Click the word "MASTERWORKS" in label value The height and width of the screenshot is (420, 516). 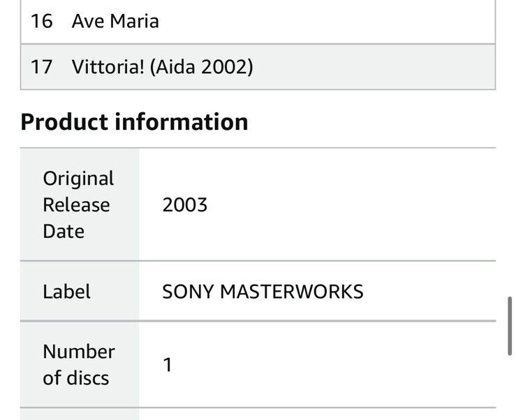tap(292, 292)
